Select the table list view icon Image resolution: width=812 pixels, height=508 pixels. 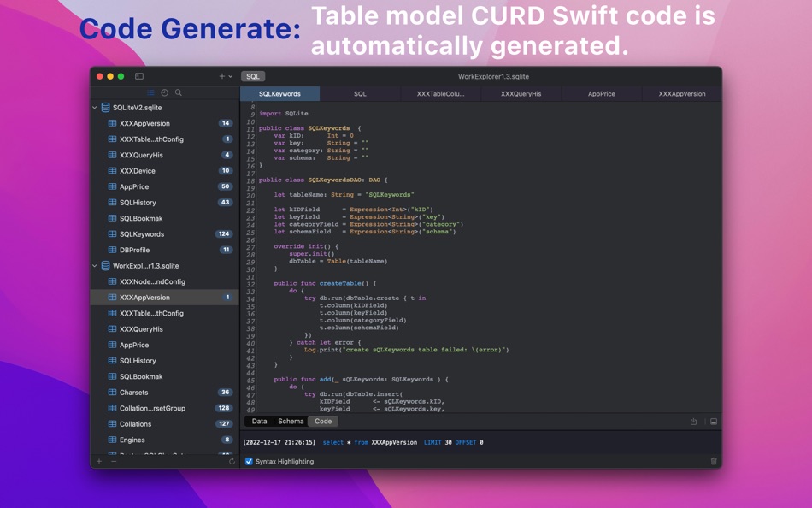point(150,92)
